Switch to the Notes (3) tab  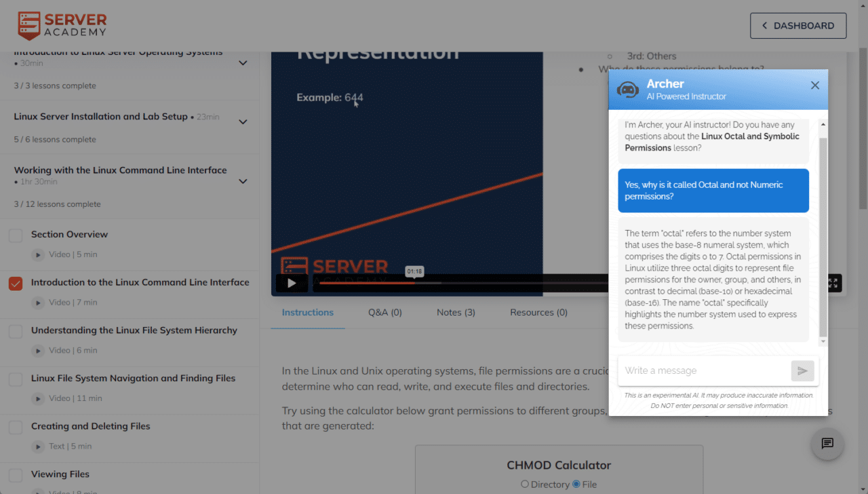click(x=456, y=312)
